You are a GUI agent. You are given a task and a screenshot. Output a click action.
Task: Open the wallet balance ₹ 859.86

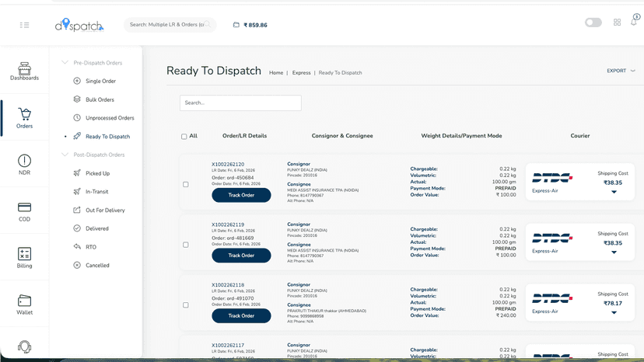pos(250,25)
